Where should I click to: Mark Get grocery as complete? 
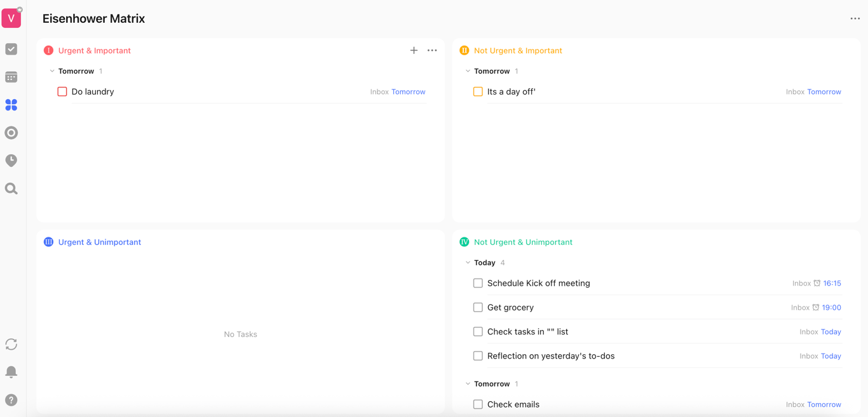point(478,307)
